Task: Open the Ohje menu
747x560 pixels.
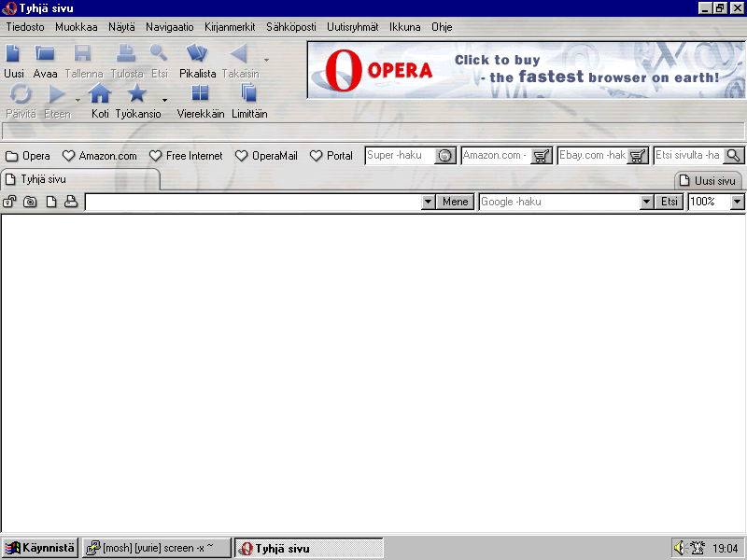Action: click(442, 27)
